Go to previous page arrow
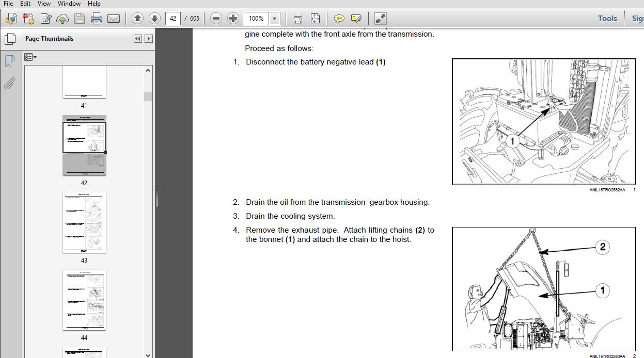This screenshot has width=644, height=358. [x=137, y=19]
